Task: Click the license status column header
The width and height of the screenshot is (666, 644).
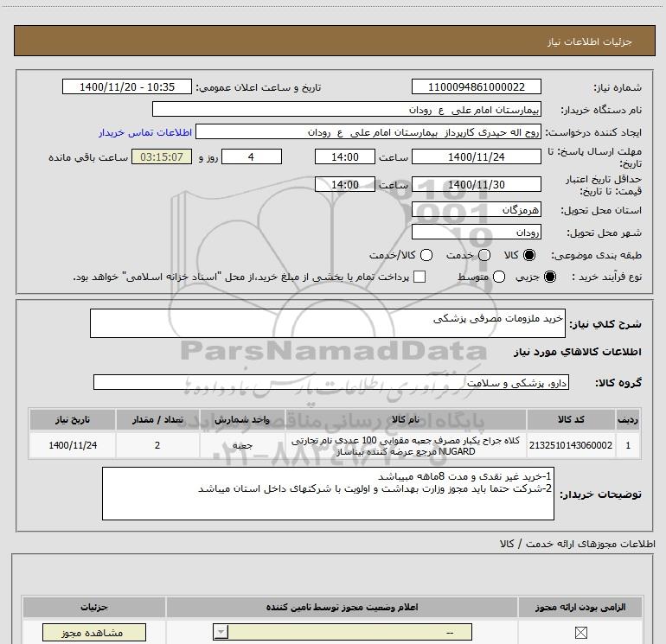Action: pos(342,607)
